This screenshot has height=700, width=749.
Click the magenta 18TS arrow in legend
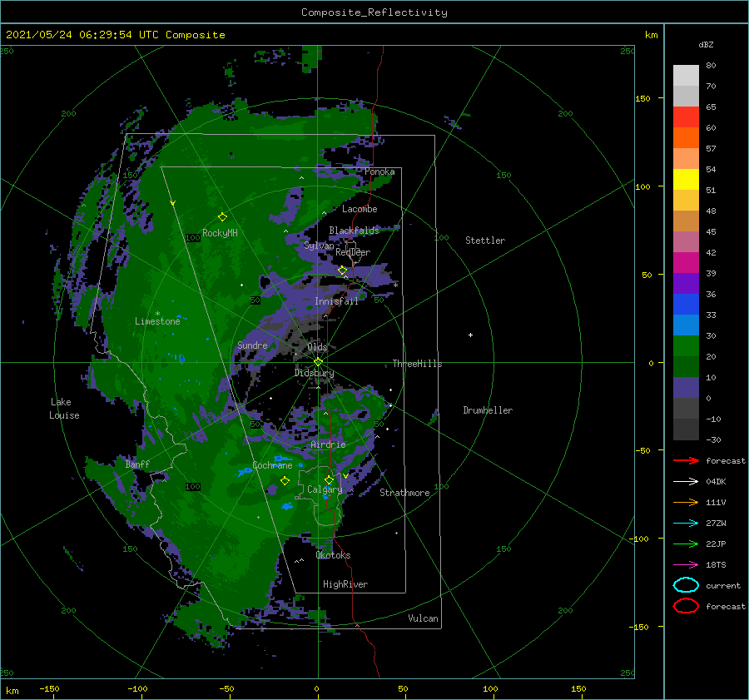click(x=686, y=565)
